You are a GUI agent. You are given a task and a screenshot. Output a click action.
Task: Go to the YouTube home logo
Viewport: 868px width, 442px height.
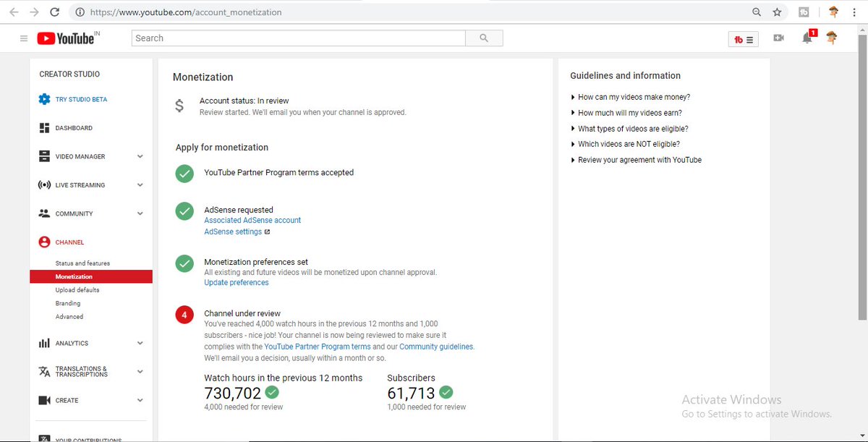coord(67,38)
